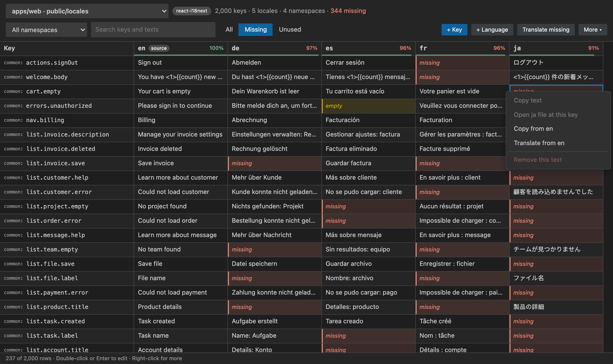
Task: Click the + Key button
Action: pyautogui.click(x=454, y=30)
